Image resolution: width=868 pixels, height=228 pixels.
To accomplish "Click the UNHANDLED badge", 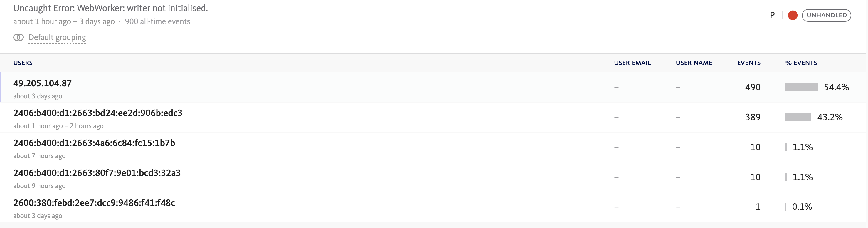I will pos(827,15).
